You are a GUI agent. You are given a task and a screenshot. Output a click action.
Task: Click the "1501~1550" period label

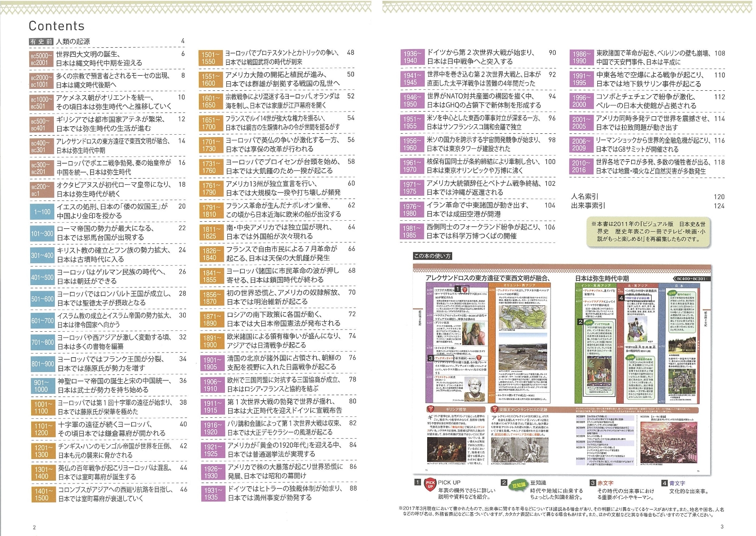[210, 58]
